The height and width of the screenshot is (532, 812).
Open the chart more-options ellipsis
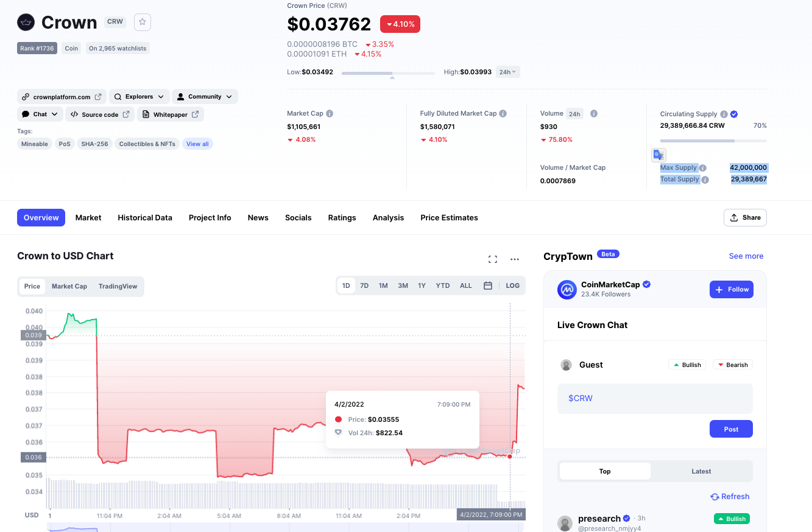coord(515,259)
